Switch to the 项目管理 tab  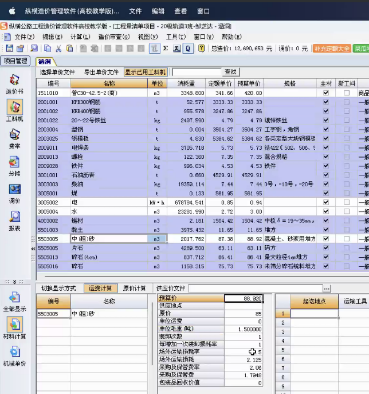click(16, 61)
